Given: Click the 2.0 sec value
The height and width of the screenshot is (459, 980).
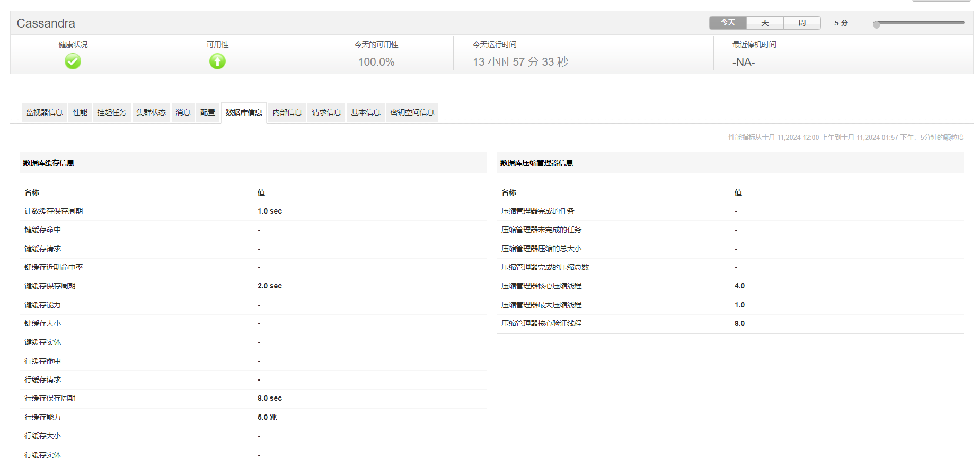Looking at the screenshot, I should pos(270,286).
